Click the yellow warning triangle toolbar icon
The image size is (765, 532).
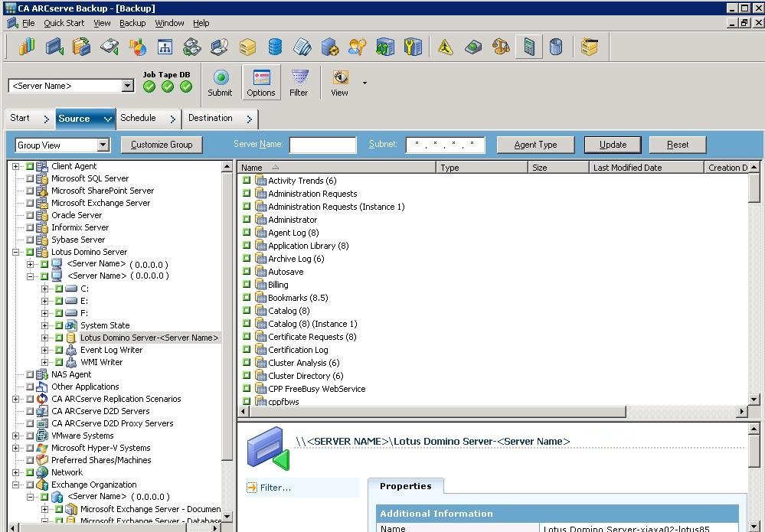click(446, 47)
